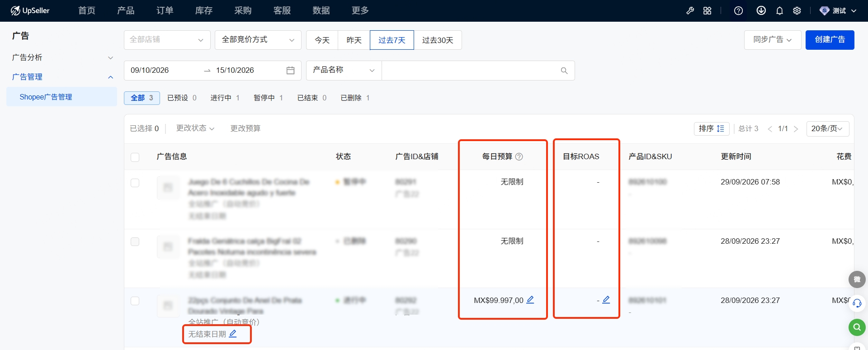The height and width of the screenshot is (350, 868).
Task: Check the third ad row checkbox
Action: tap(135, 301)
